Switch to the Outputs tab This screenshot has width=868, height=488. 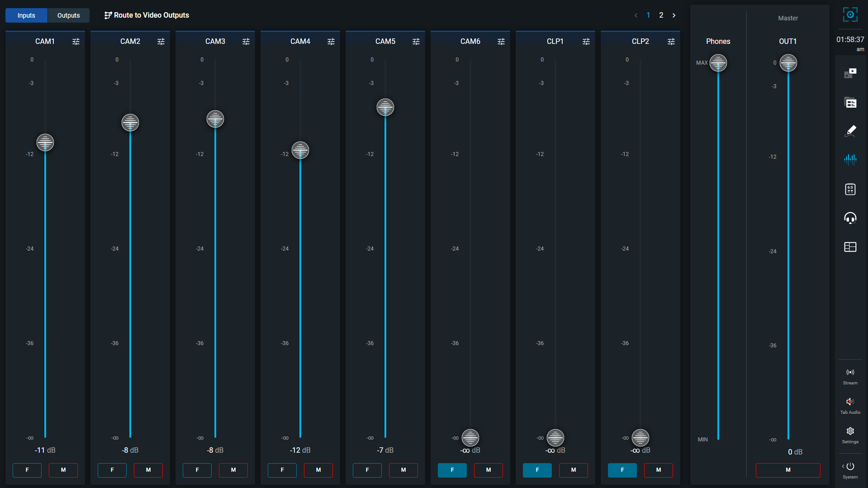click(x=68, y=15)
